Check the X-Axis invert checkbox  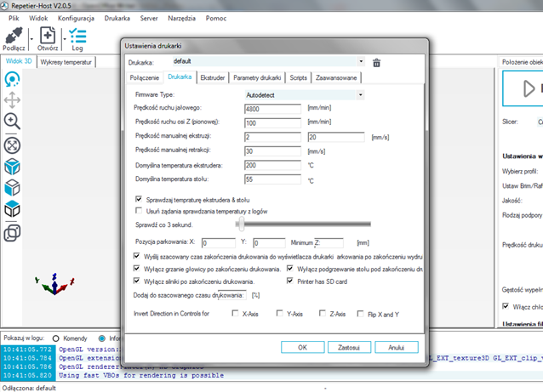[235, 313]
